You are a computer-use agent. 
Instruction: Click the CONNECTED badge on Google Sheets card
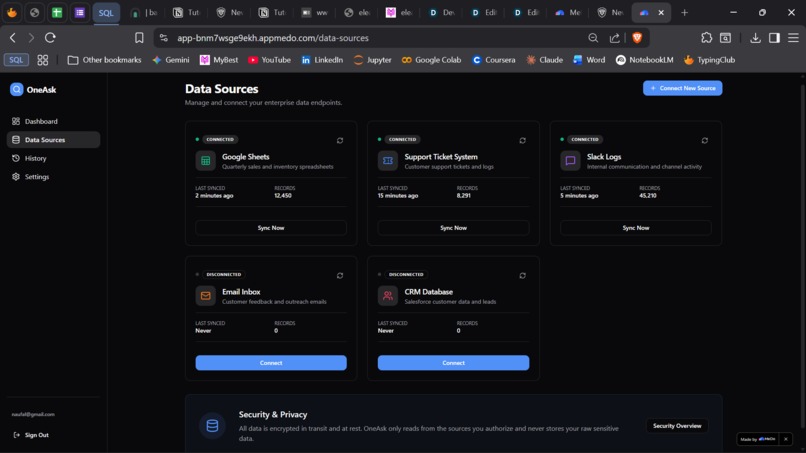pos(219,139)
